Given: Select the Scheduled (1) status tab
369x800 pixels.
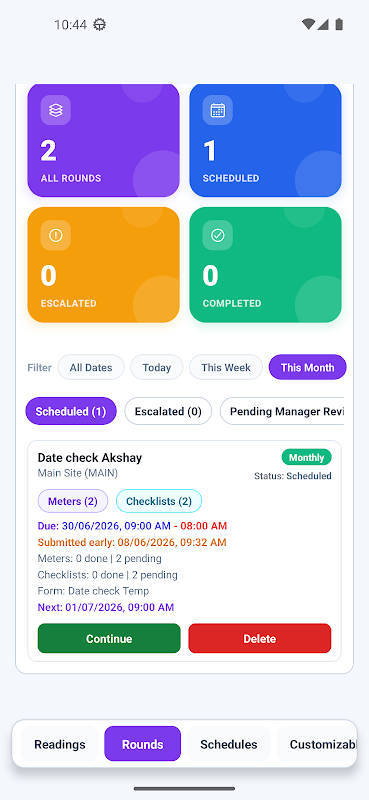Looking at the screenshot, I should (x=71, y=411).
